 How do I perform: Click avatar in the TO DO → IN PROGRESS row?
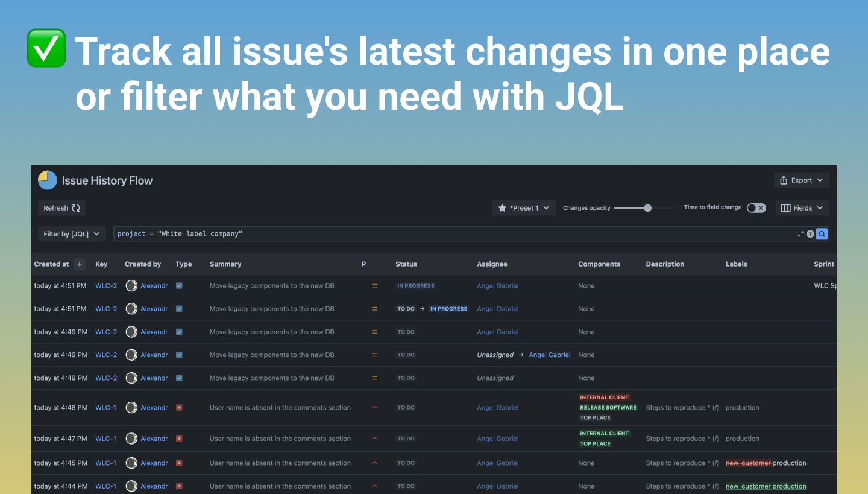point(131,309)
